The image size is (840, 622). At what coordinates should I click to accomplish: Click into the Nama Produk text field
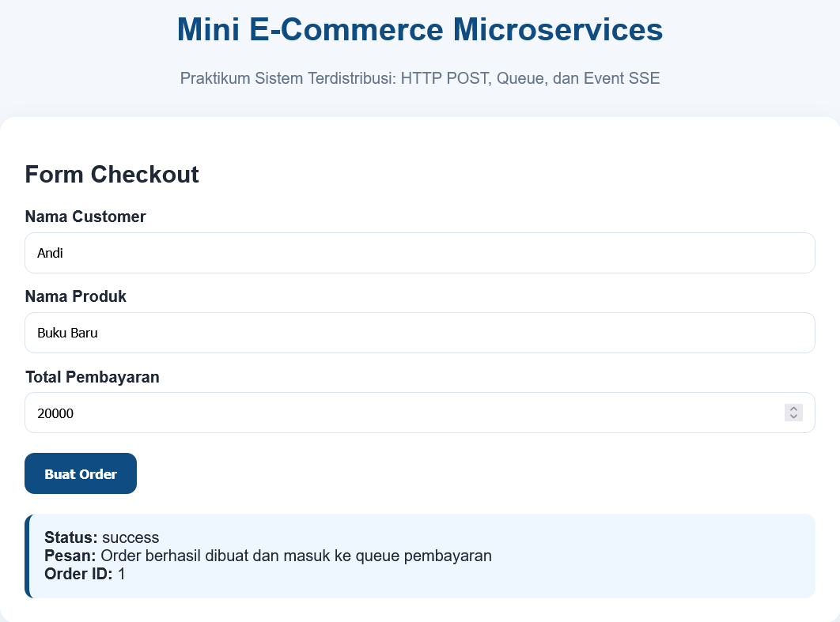pyautogui.click(x=419, y=333)
